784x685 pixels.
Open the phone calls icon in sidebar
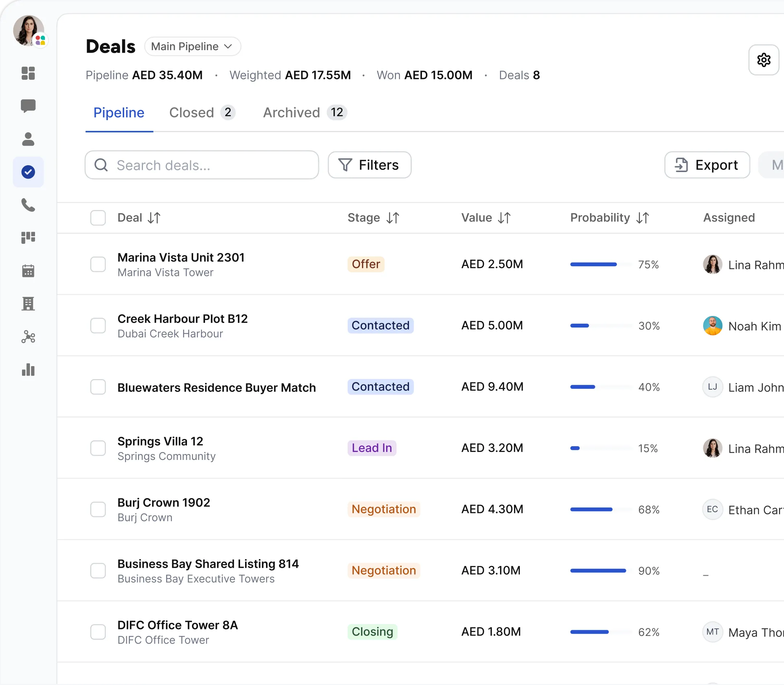point(28,205)
